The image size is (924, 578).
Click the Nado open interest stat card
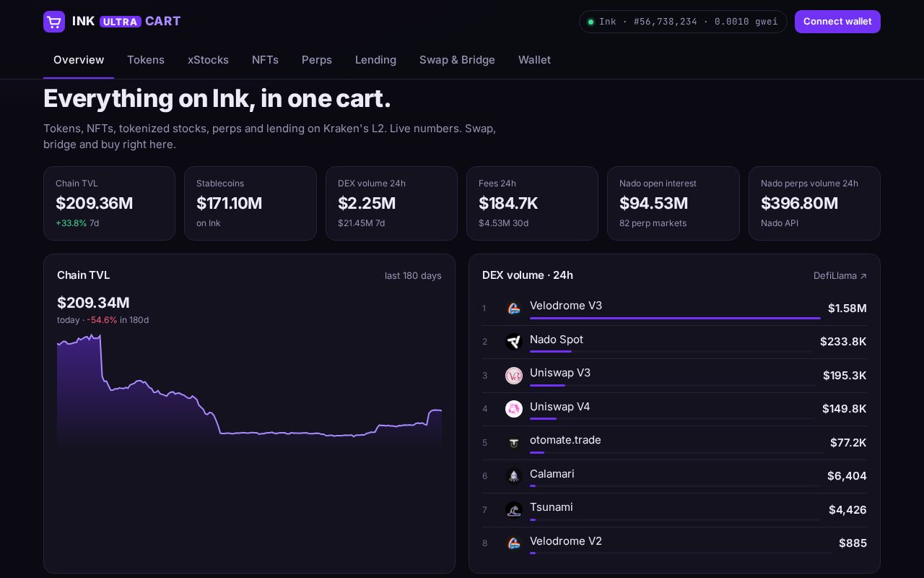[x=674, y=203]
